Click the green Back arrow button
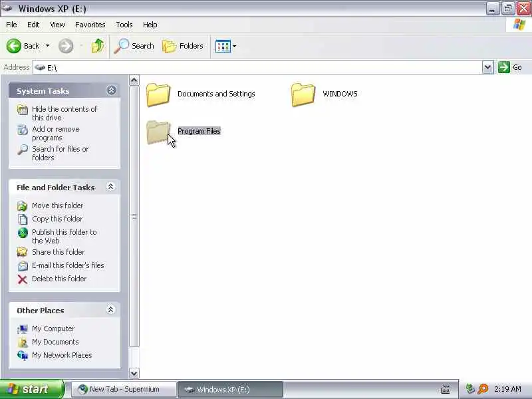532x399 pixels. pos(13,46)
